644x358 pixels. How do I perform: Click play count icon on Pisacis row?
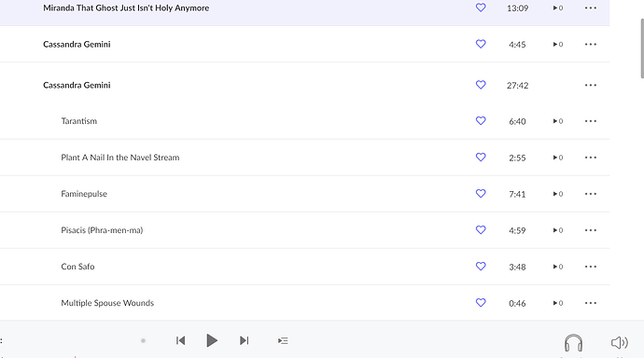coord(558,230)
